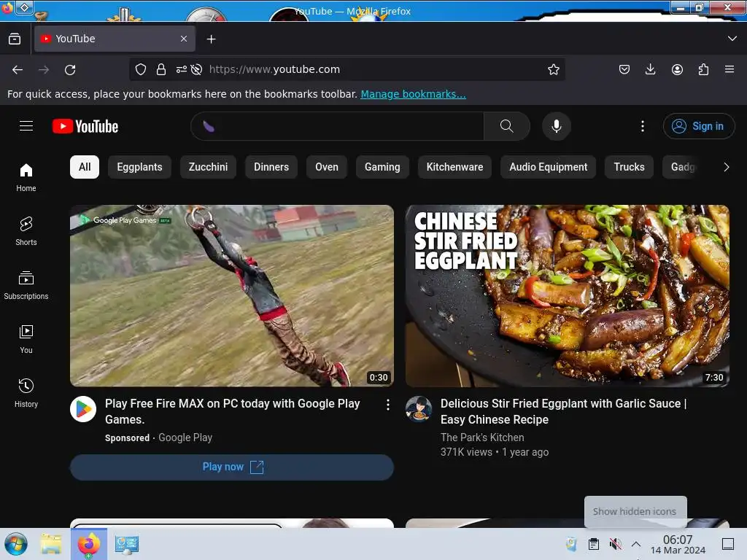Click the Firefox taskbar icon
Viewport: 747px width, 560px height.
pos(89,544)
